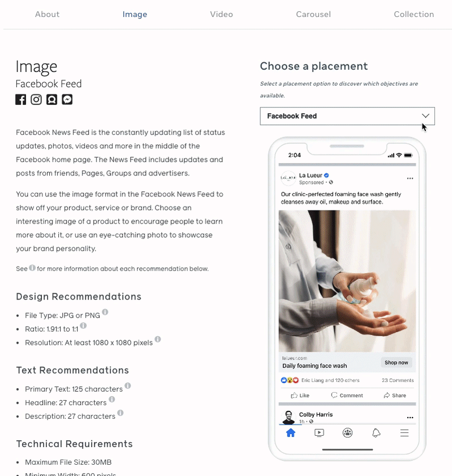The image size is (452, 476).
Task: Click the Audience Network icon
Action: pos(51,100)
